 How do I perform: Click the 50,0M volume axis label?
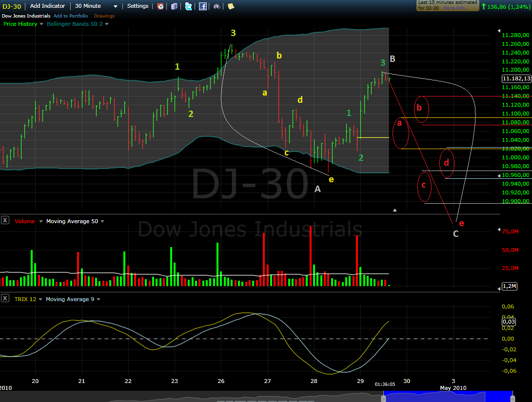tap(510, 250)
